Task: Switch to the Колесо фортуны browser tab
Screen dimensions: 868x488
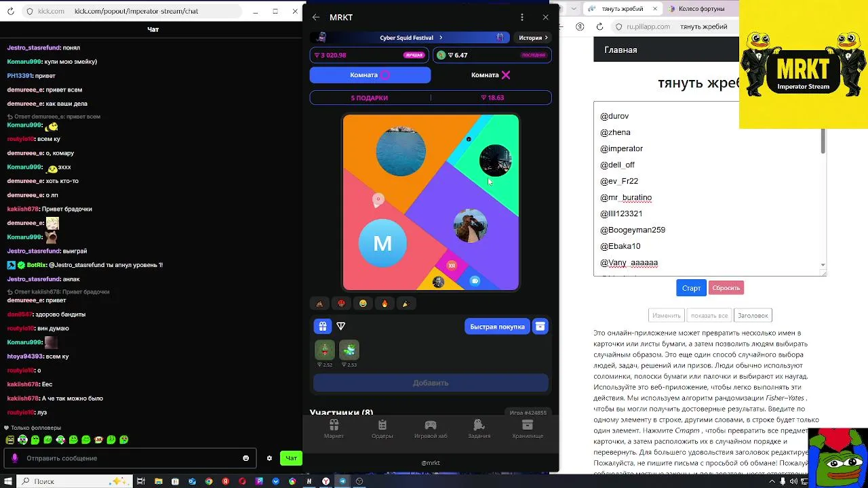Action: pos(701,9)
